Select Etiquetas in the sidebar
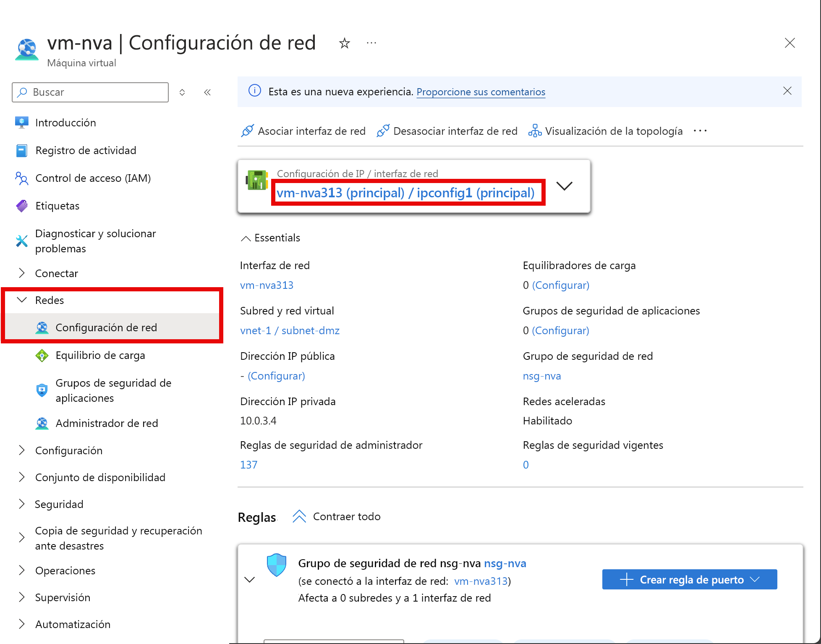The height and width of the screenshot is (644, 821). pyautogui.click(x=58, y=206)
